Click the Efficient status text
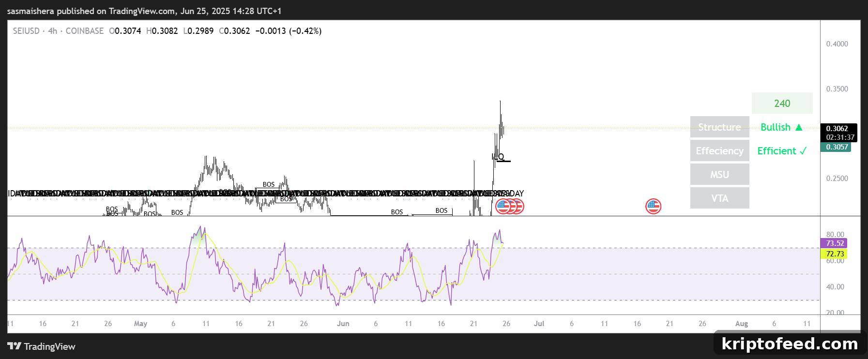 point(782,151)
